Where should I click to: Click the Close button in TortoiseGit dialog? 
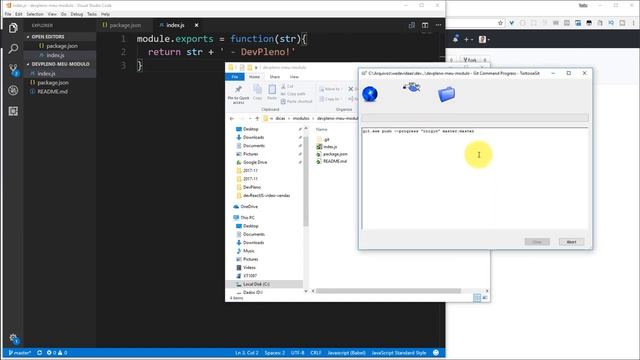tap(537, 242)
